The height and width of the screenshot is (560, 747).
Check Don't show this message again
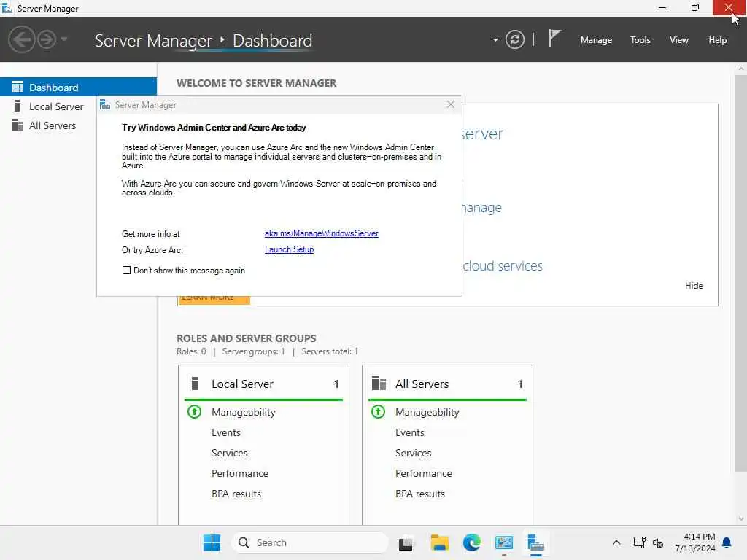[x=126, y=270]
